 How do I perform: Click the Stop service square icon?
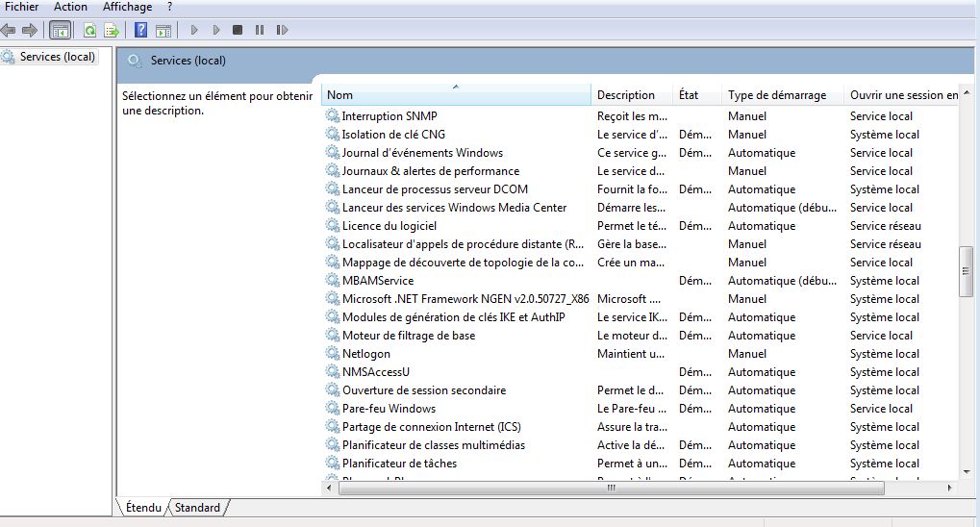238,31
